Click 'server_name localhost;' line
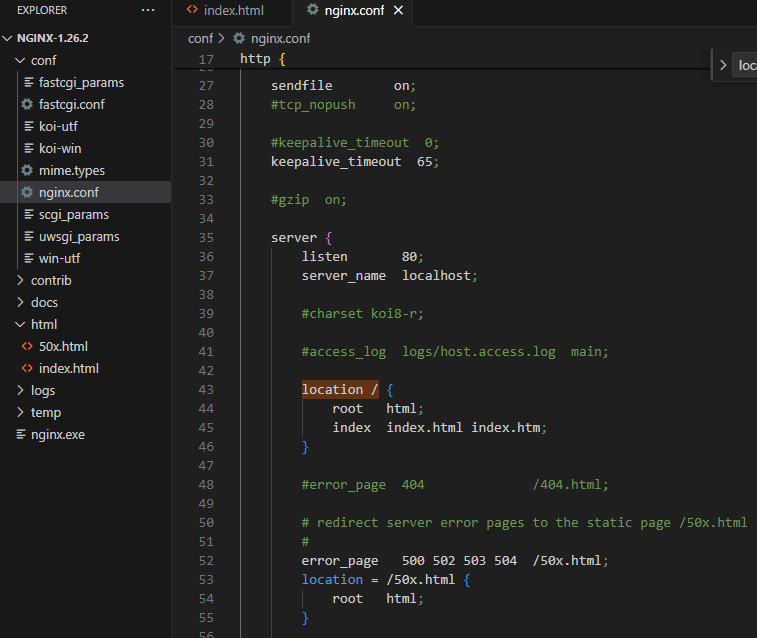This screenshot has width=757, height=638. point(390,276)
